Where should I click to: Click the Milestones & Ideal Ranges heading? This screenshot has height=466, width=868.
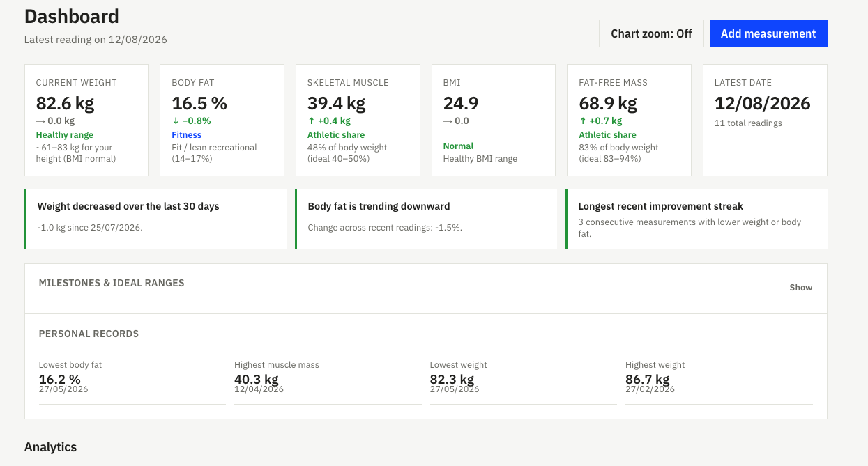(x=112, y=283)
